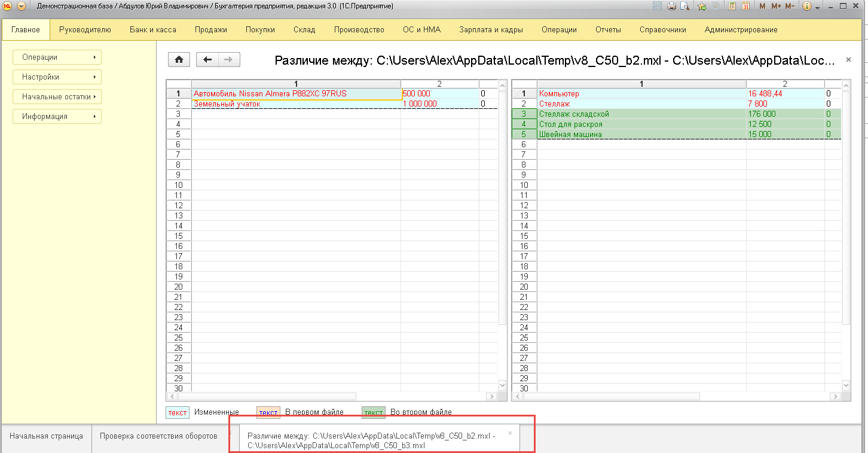This screenshot has width=868, height=453.
Task: Click the M memory button
Action: point(762,6)
